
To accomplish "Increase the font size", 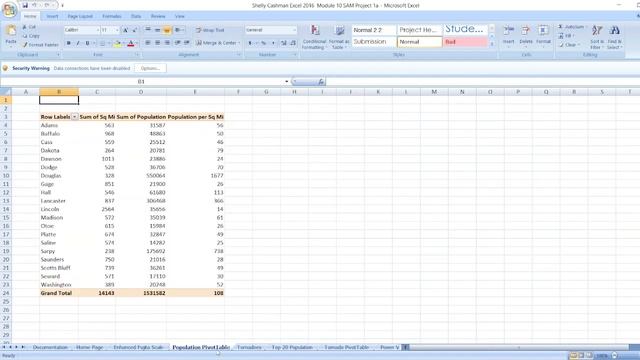I will pos(126,30).
